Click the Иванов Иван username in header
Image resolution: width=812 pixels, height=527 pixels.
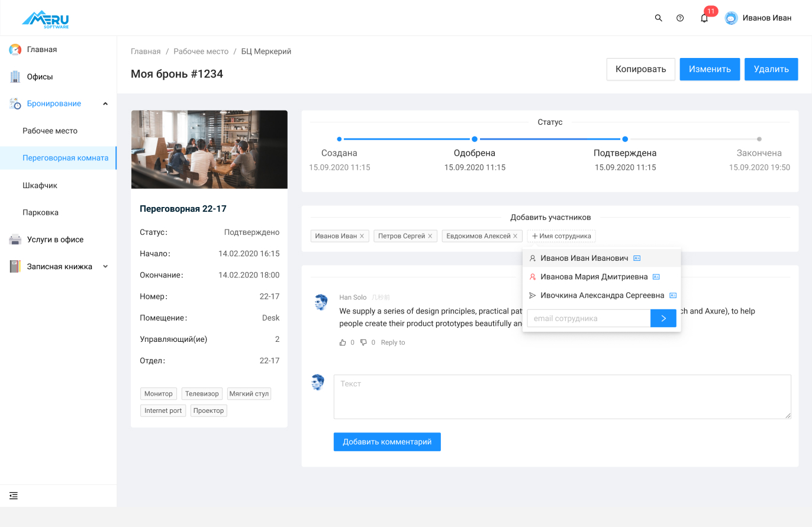click(x=767, y=18)
